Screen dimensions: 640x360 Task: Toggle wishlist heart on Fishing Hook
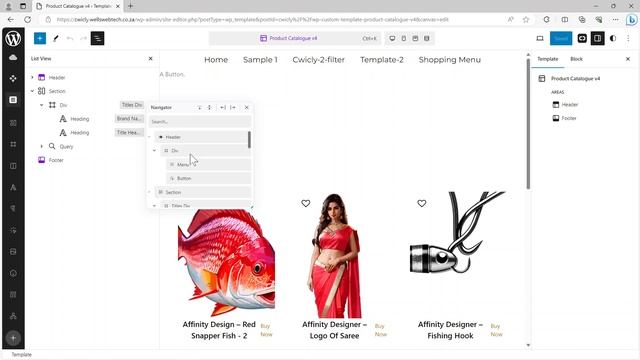(422, 203)
